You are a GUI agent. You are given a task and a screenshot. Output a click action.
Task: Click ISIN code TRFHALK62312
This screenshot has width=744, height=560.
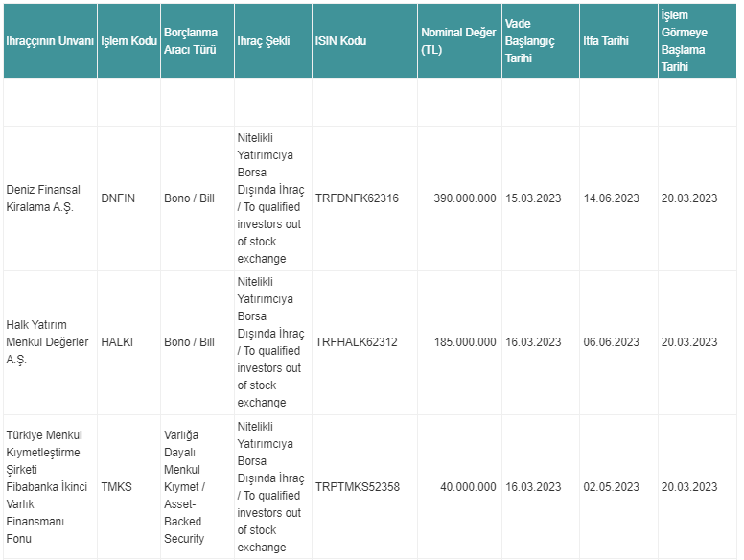click(x=356, y=342)
